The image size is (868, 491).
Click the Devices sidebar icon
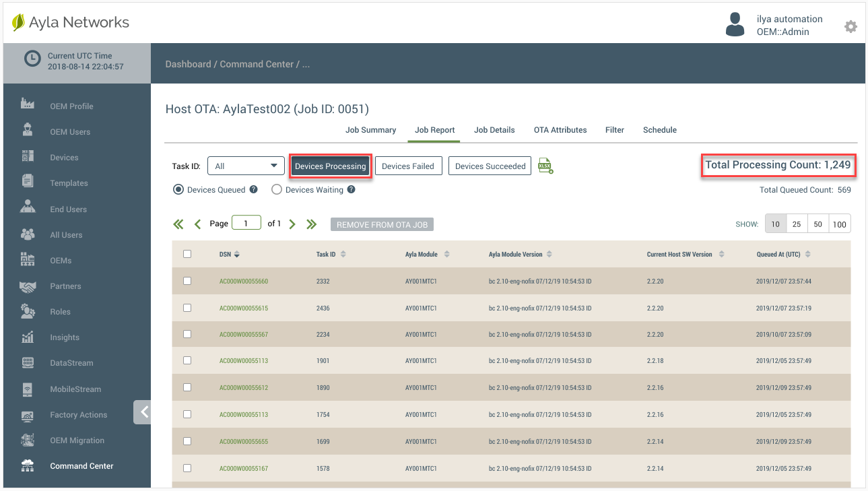(x=28, y=156)
